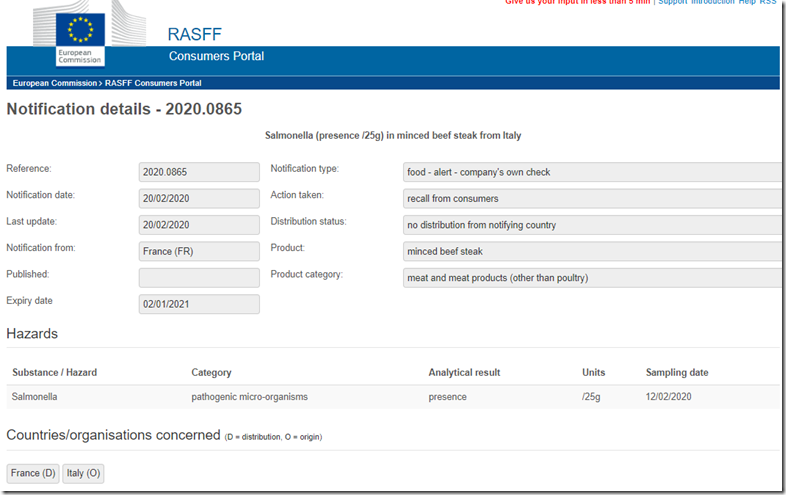Click the Consumers Portal banner heading
The image size is (786, 495).
(x=216, y=56)
